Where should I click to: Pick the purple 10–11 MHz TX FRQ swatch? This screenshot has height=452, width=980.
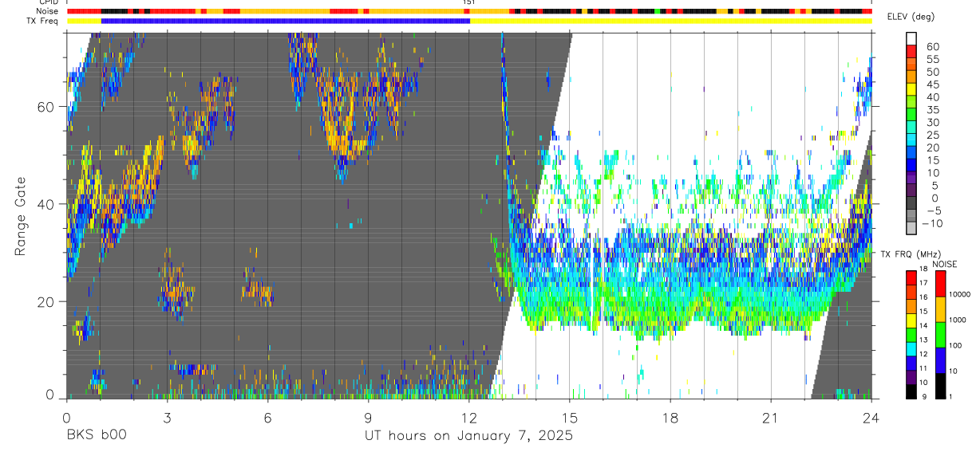coord(911,377)
